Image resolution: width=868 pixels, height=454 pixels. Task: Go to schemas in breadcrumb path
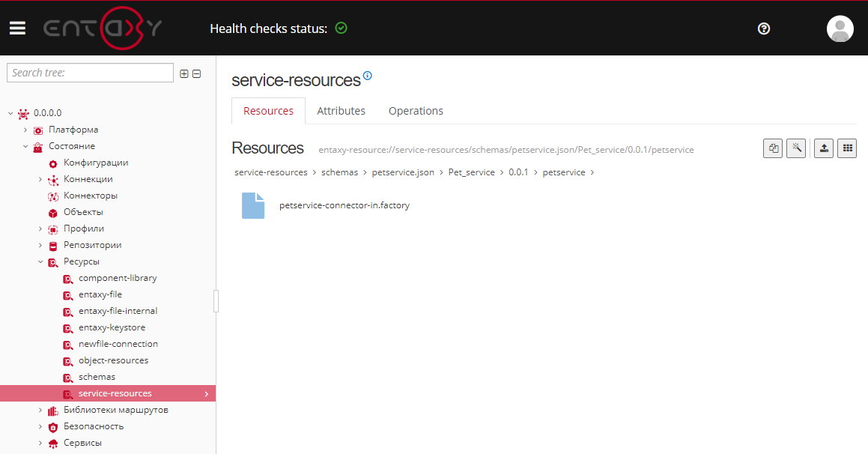pyautogui.click(x=339, y=172)
